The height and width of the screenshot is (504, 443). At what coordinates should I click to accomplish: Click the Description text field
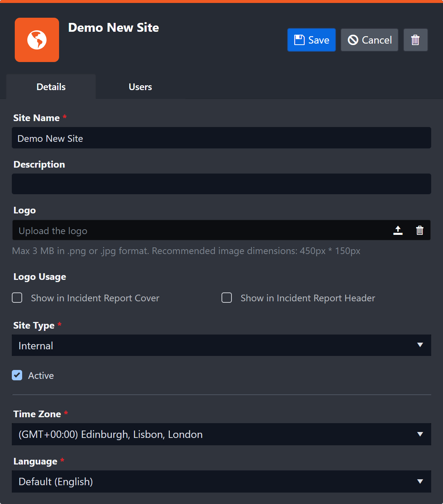point(221,184)
